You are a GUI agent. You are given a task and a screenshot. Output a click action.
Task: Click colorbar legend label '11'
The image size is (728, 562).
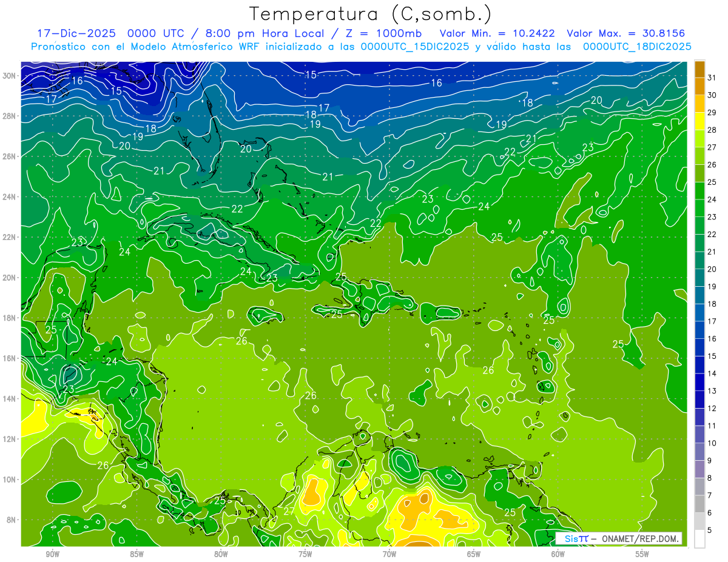(712, 426)
